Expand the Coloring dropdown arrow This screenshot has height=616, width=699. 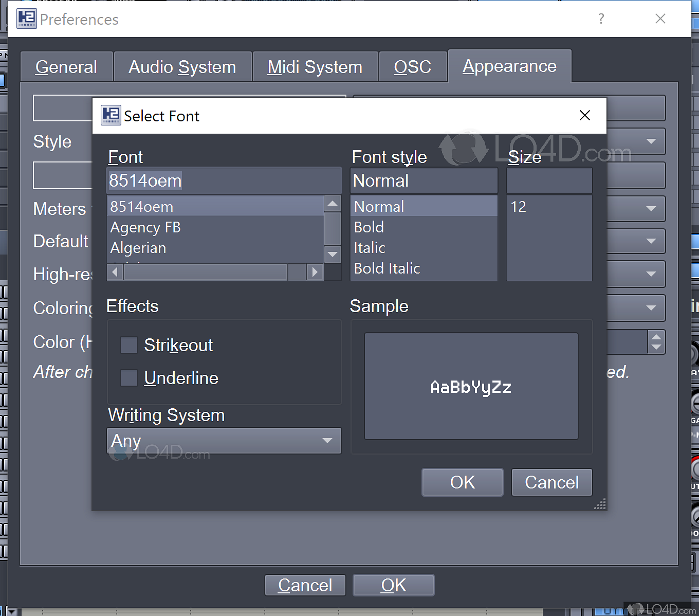[x=651, y=308]
